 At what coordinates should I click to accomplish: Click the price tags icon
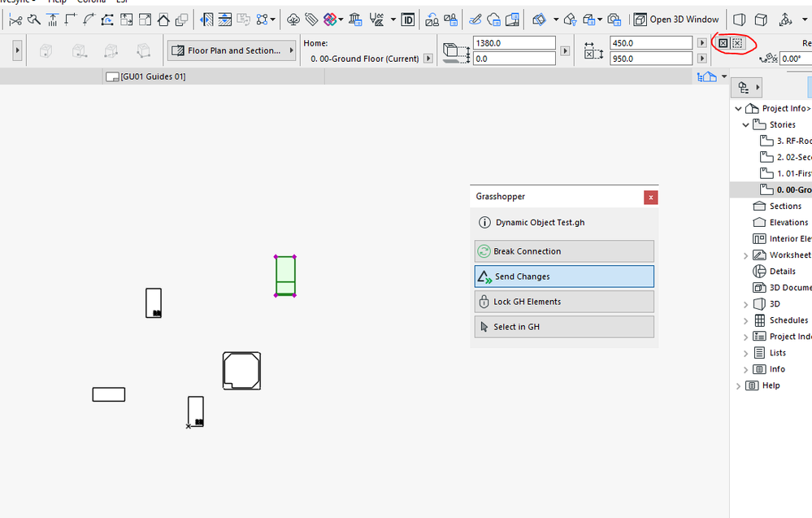pos(311,20)
